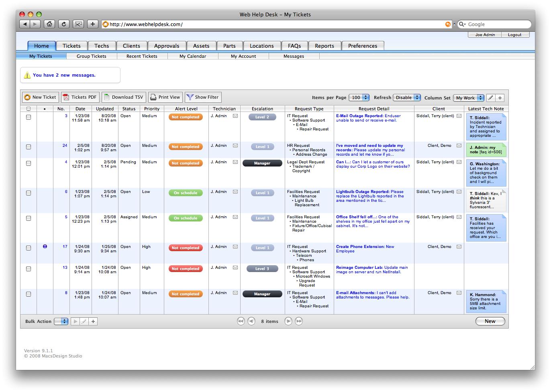Viewport: 551px width, 392px height.
Task: Open Print View from the toolbar
Action: [165, 97]
